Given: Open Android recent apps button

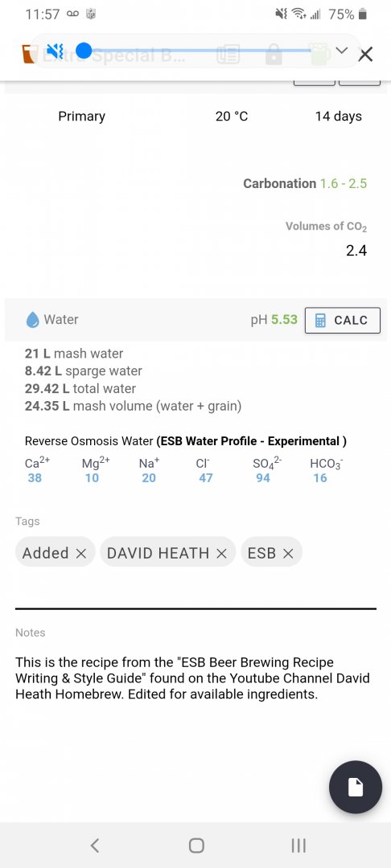Looking at the screenshot, I should tap(298, 845).
